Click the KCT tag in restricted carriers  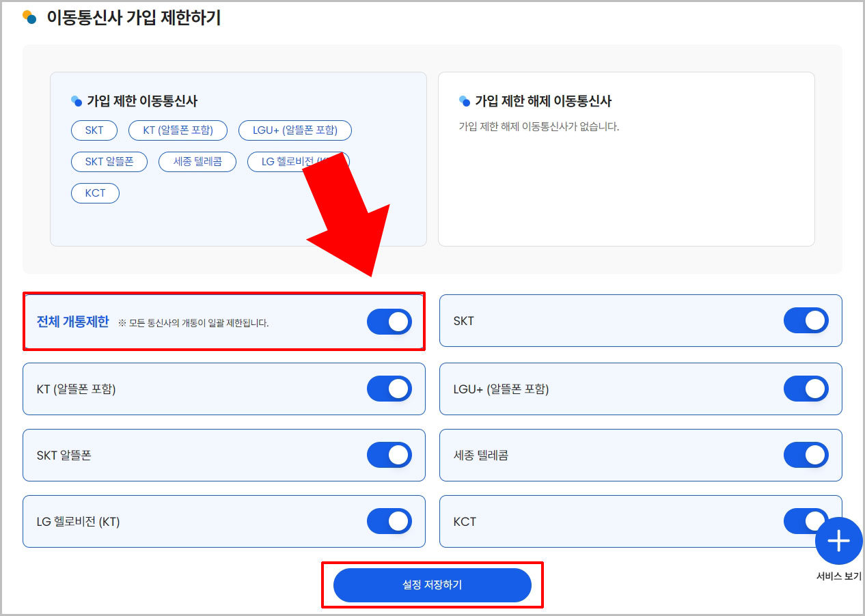[96, 193]
